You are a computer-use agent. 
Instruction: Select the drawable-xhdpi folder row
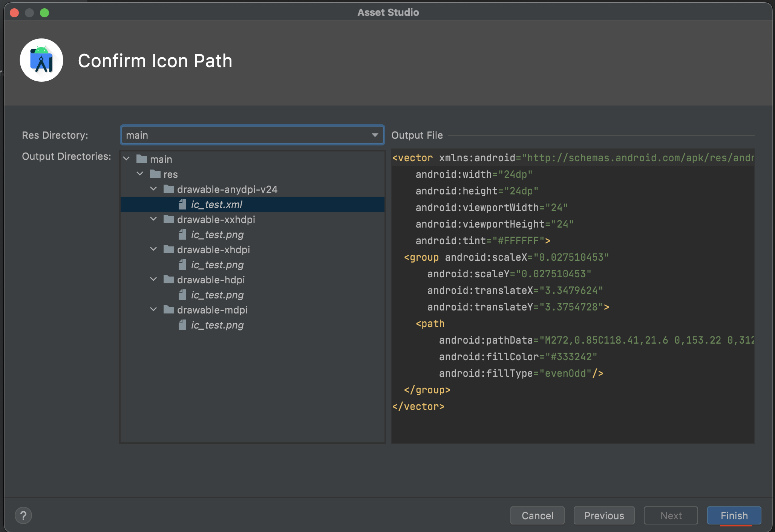coord(213,250)
